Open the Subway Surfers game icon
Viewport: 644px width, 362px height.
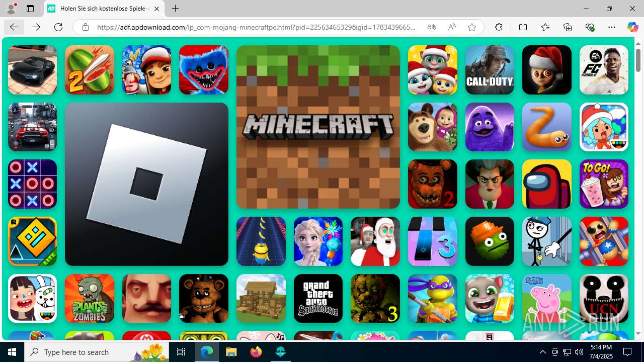tap(146, 70)
